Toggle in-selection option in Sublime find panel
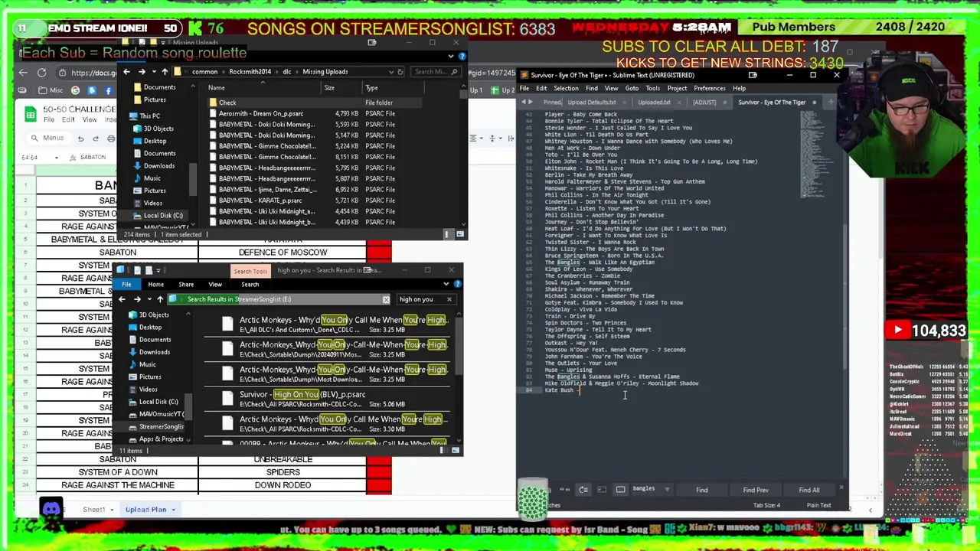 [602, 490]
